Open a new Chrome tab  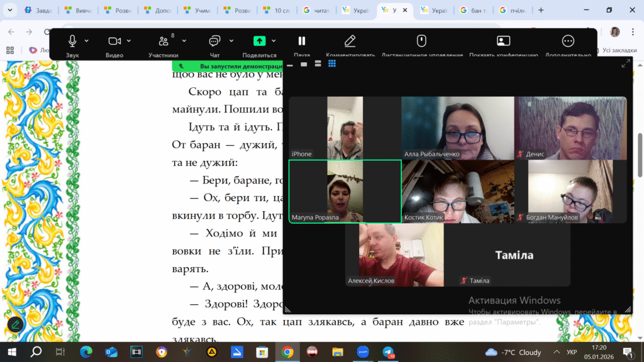coord(541,10)
